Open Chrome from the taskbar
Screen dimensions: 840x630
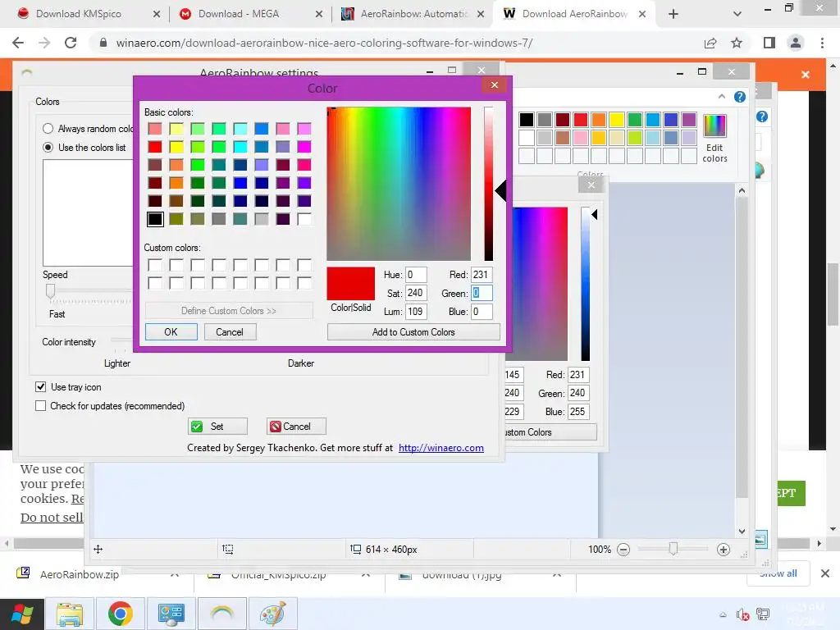[x=120, y=614]
